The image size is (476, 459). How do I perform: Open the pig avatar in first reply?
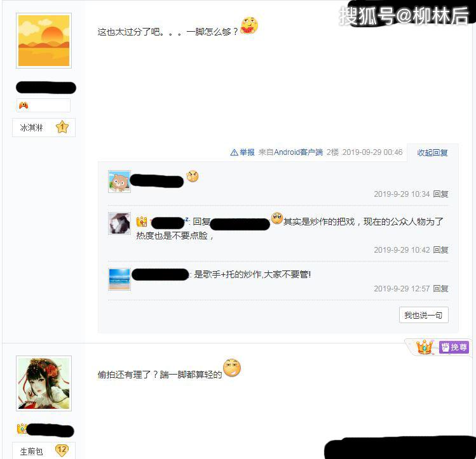[119, 182]
